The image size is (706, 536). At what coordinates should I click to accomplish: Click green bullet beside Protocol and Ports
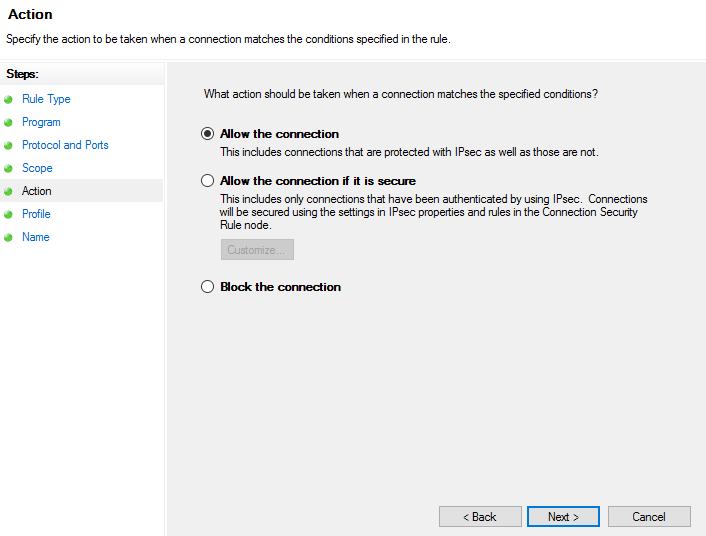8,145
